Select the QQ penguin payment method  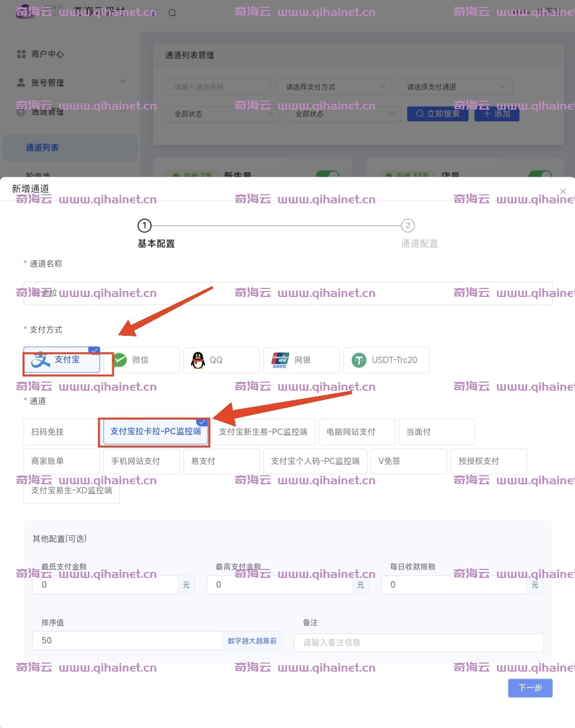point(221,360)
